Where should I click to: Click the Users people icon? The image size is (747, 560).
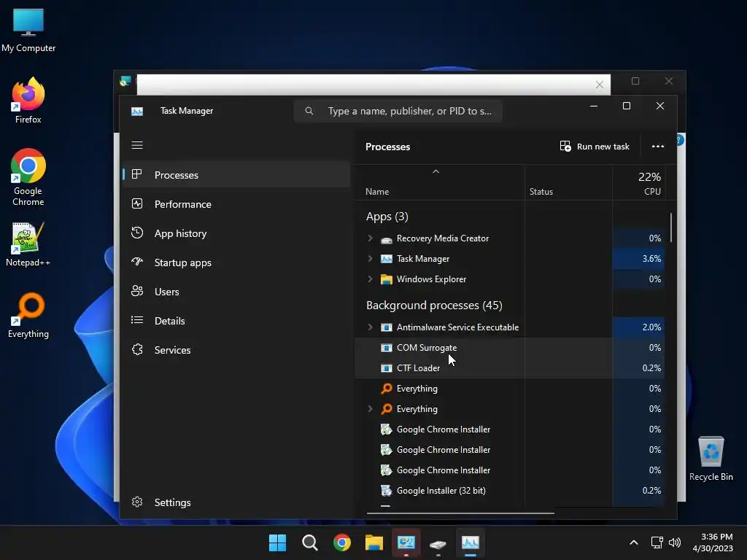pyautogui.click(x=137, y=291)
